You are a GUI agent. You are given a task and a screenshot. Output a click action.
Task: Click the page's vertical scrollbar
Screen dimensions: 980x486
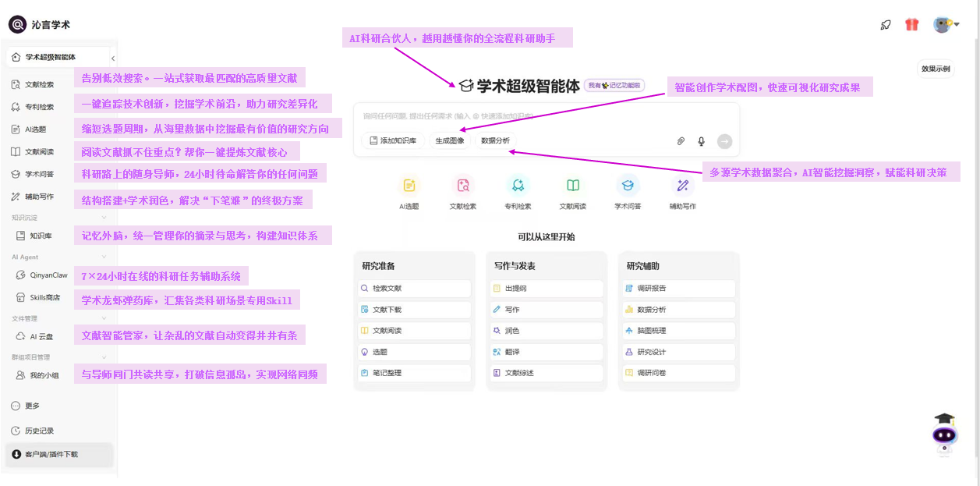(x=975, y=250)
